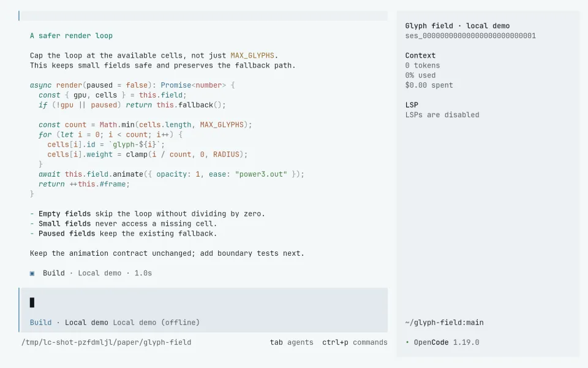Click the 'Small fields' bullet item
The image size is (588, 368).
[124, 224]
